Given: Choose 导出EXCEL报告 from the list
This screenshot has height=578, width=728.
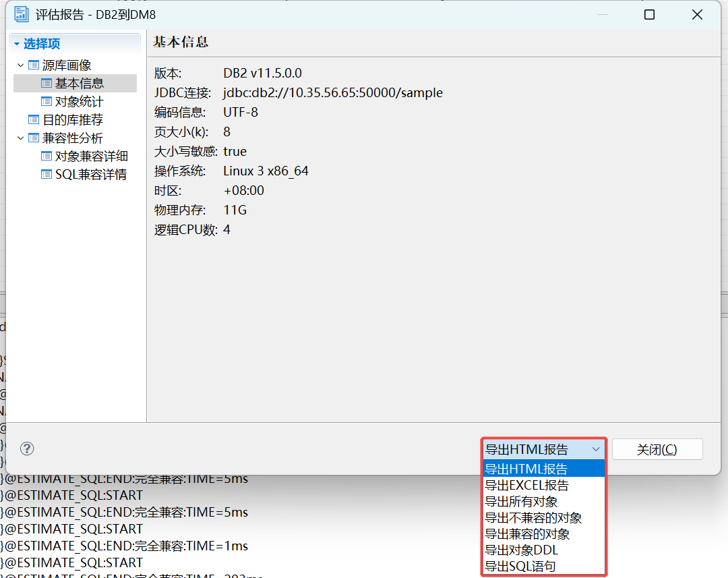Looking at the screenshot, I should point(544,485).
